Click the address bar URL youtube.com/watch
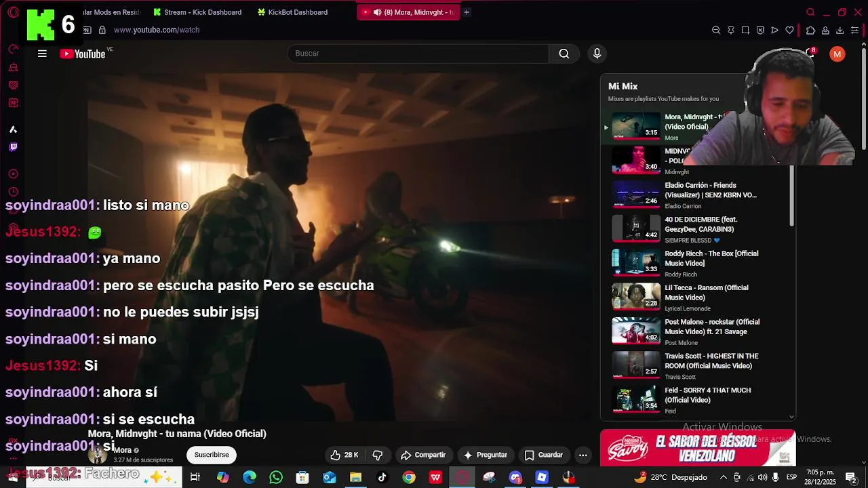The width and height of the screenshot is (868, 488). (157, 30)
